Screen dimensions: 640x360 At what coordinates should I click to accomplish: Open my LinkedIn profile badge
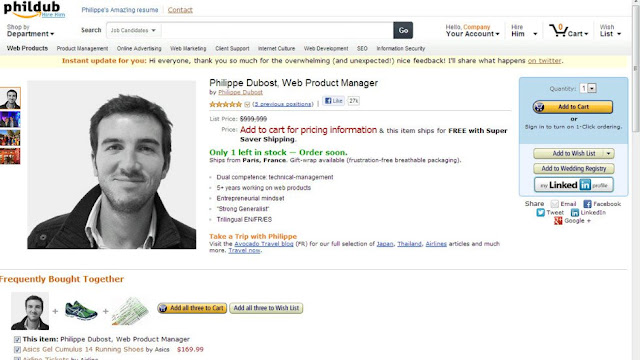573,185
